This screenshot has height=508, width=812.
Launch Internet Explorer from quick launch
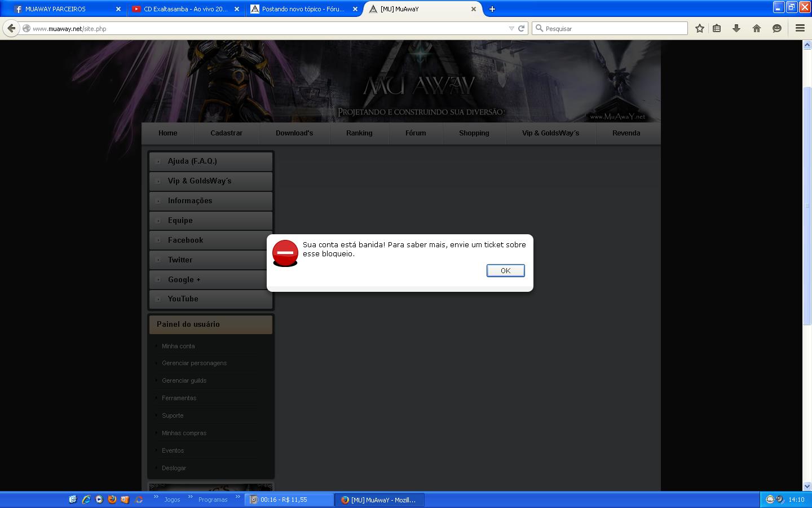coord(86,500)
